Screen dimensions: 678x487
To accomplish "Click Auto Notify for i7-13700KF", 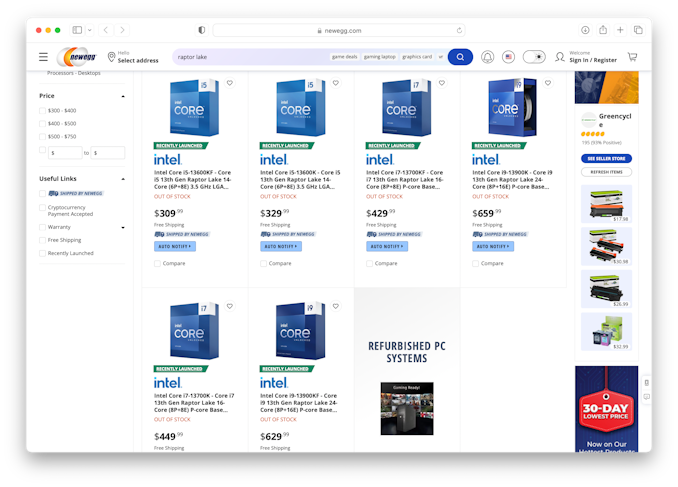I will coord(387,247).
